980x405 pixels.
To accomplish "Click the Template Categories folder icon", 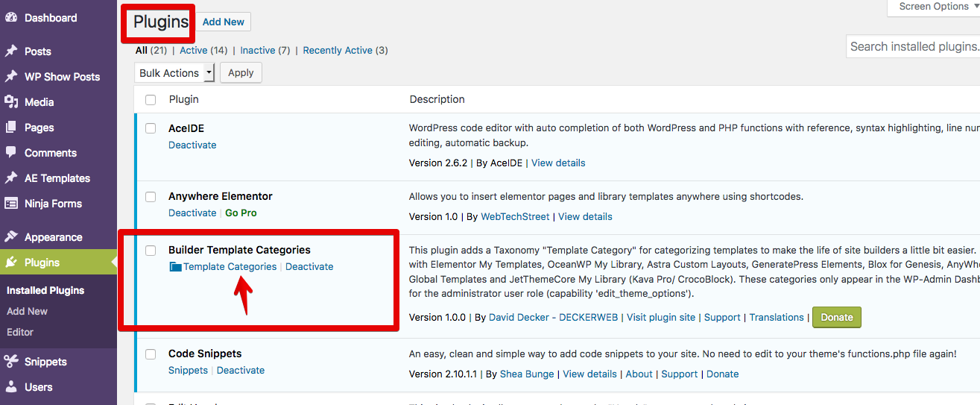I will (x=175, y=267).
